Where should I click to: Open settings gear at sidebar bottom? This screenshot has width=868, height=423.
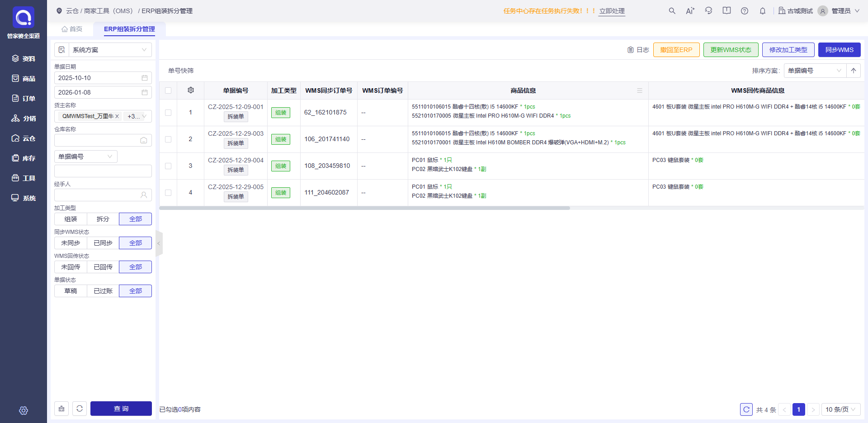[24, 410]
